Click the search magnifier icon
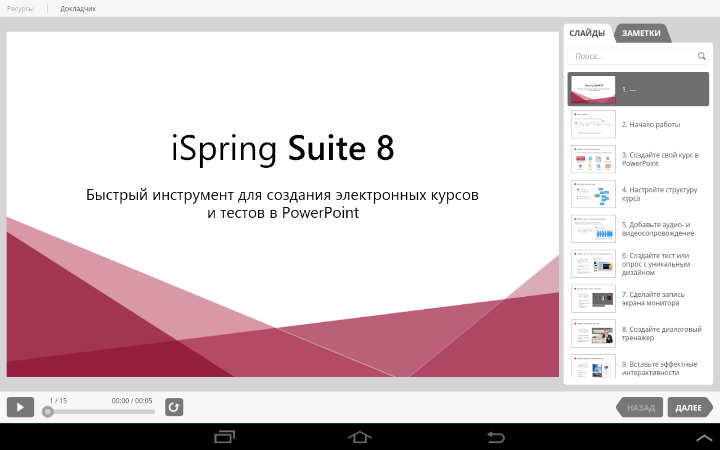The image size is (720, 450). click(701, 56)
